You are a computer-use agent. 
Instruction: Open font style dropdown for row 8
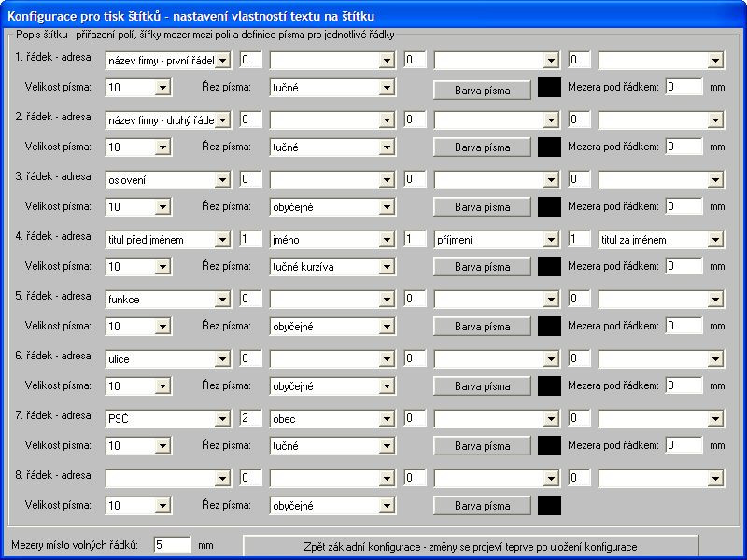[332, 506]
